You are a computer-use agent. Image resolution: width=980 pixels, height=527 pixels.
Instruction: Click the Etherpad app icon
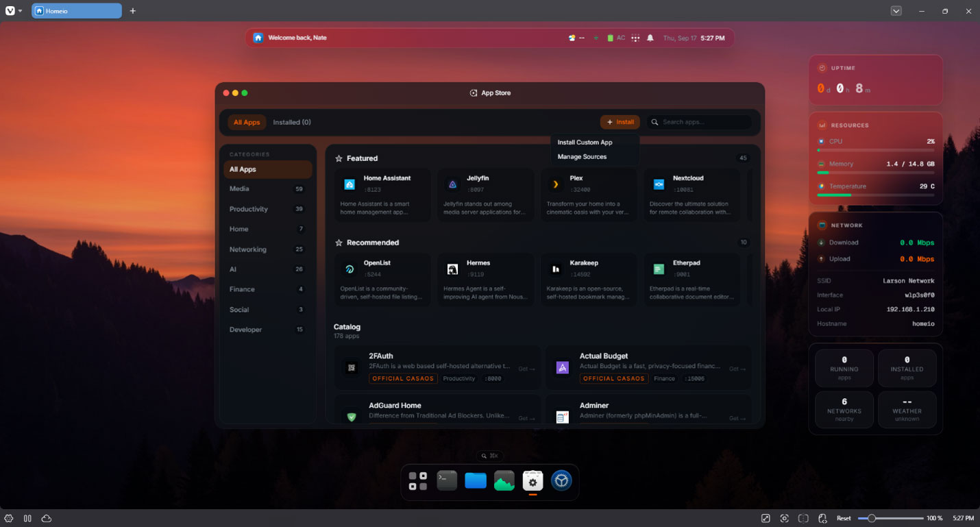click(659, 269)
